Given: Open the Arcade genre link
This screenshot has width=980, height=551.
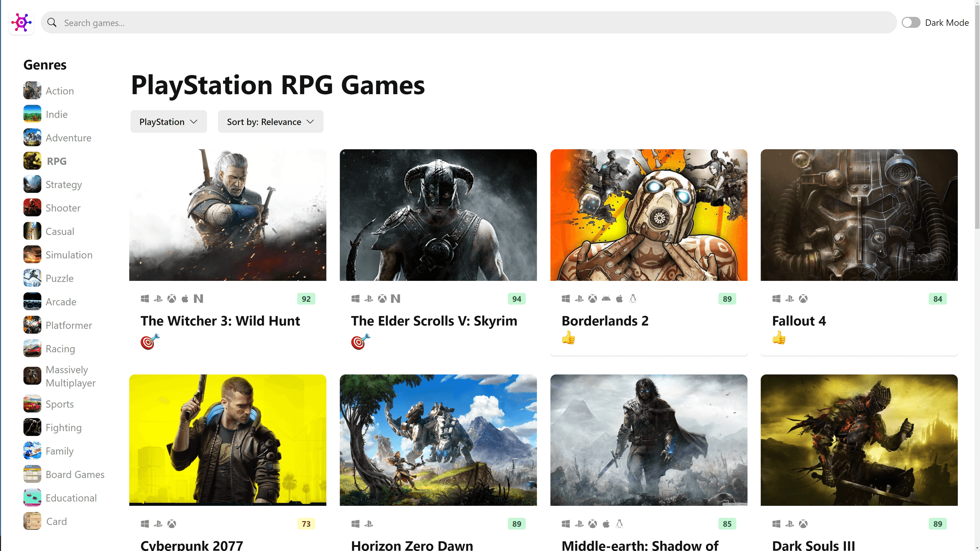Looking at the screenshot, I should point(61,302).
